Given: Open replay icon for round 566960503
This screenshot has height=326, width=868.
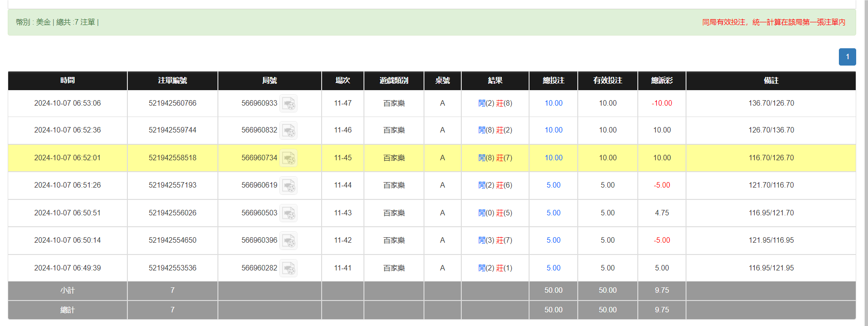Looking at the screenshot, I should (288, 213).
